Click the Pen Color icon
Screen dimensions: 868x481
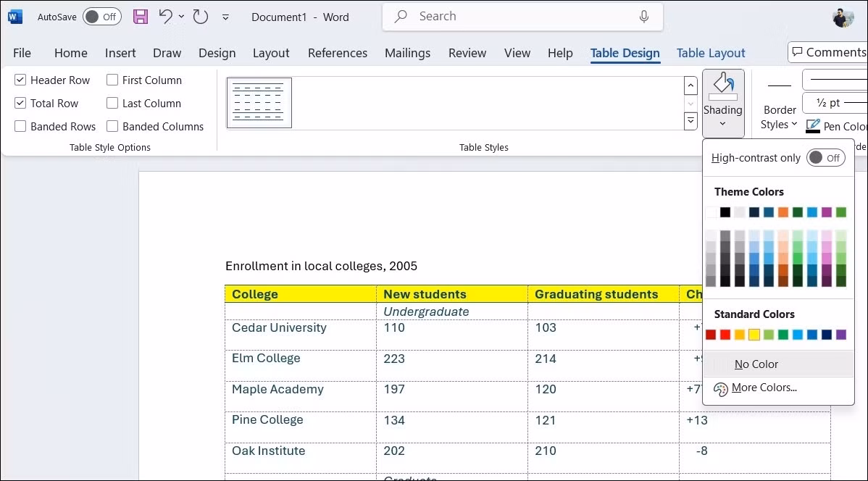point(813,126)
